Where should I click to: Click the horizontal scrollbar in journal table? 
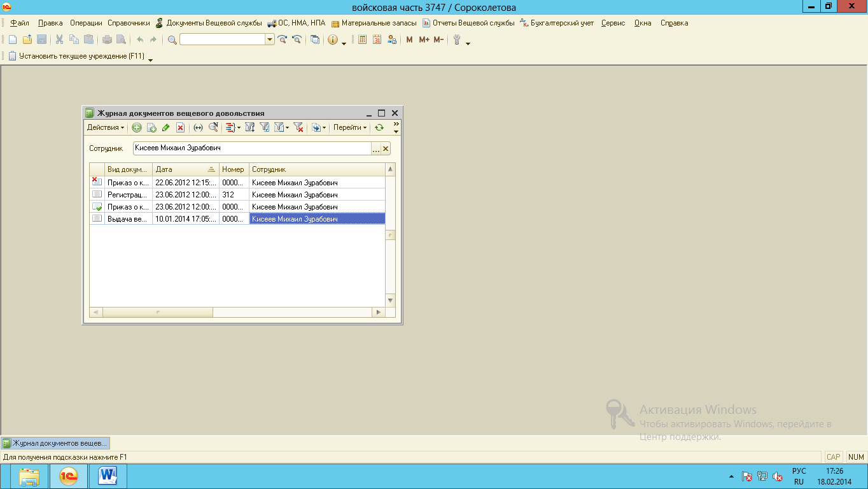[237, 313]
